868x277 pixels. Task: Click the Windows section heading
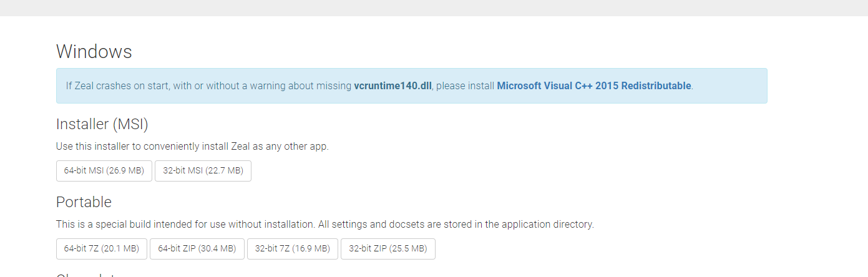[94, 52]
